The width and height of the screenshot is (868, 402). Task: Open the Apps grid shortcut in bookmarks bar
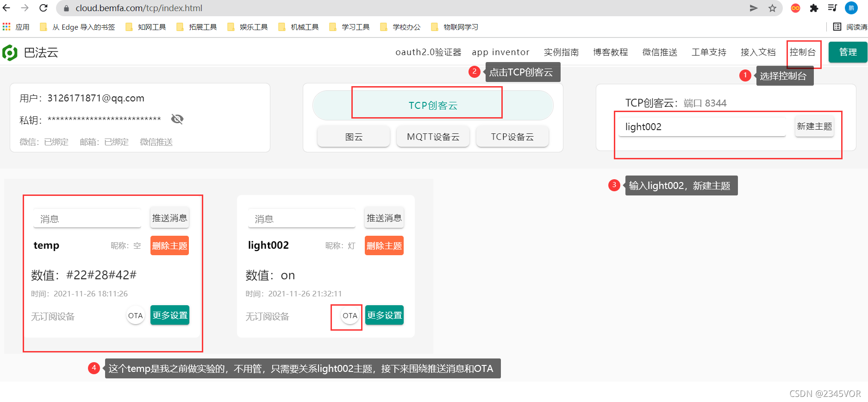point(16,27)
